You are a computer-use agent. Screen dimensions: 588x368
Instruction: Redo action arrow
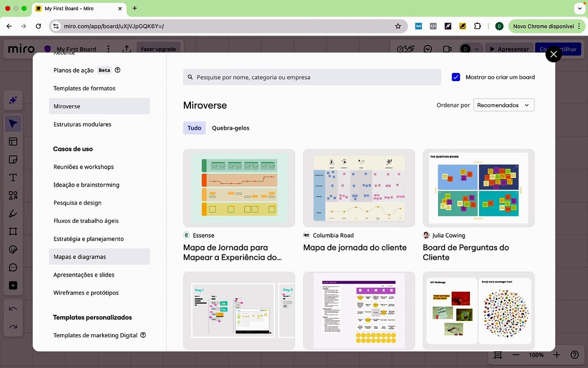[13, 326]
